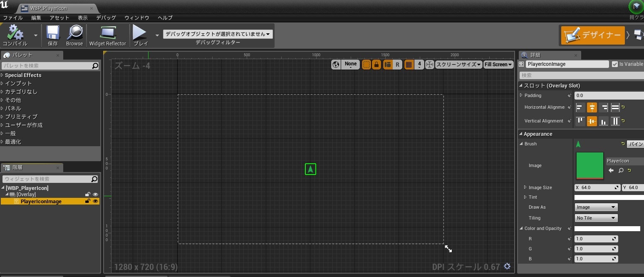This screenshot has height=277, width=644.
Task: Click the Padding value field
Action: (x=609, y=95)
